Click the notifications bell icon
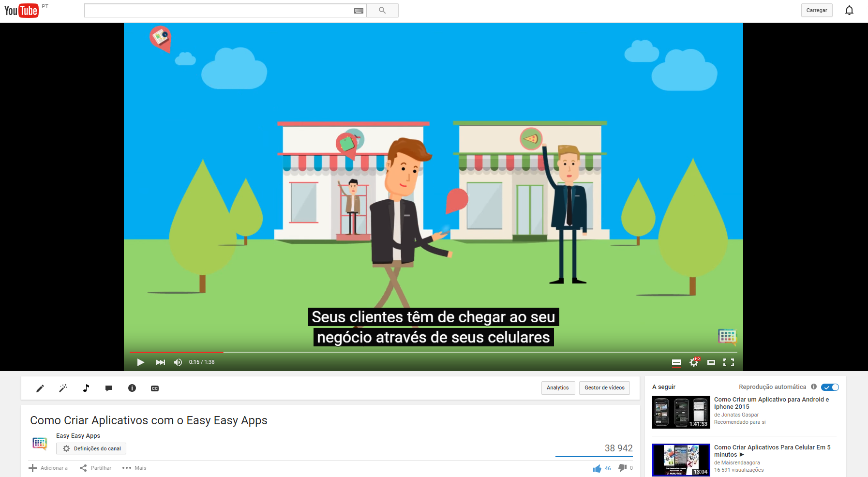This screenshot has width=868, height=477. tap(849, 10)
